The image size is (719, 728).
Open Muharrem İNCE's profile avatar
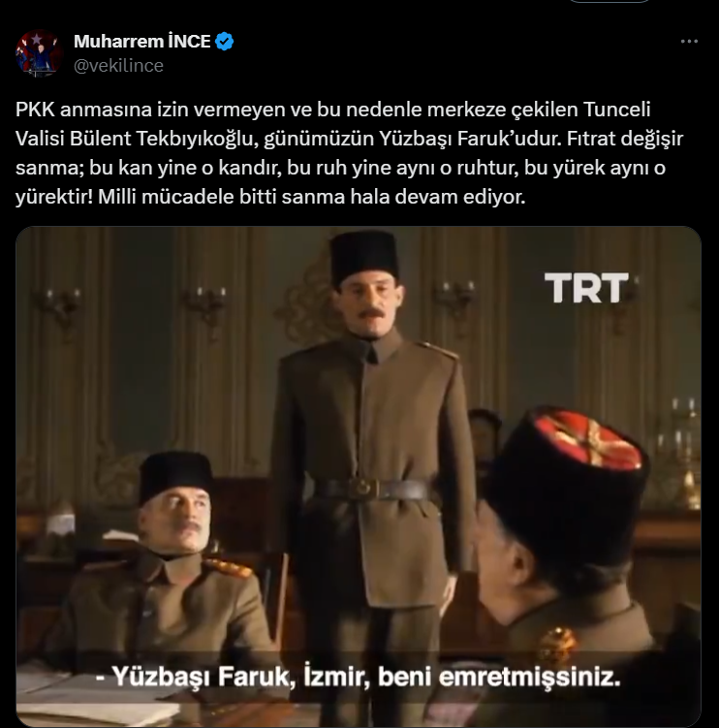39,53
